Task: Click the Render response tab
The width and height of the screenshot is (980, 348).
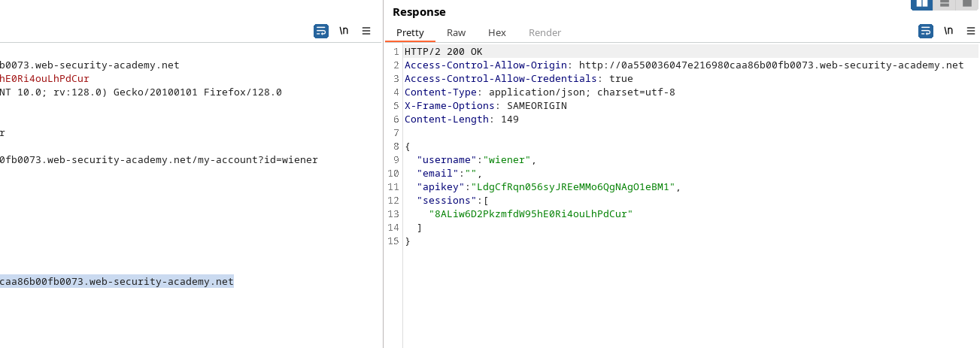Action: (545, 32)
